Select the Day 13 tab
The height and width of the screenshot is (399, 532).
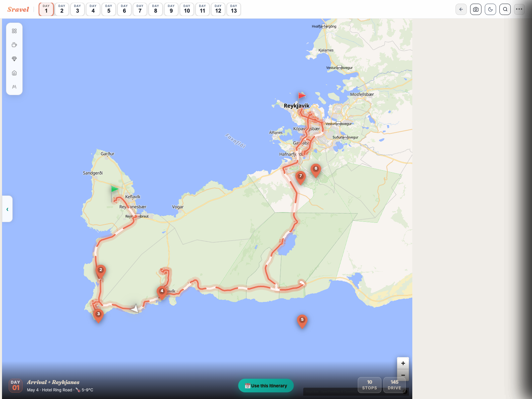tap(234, 9)
